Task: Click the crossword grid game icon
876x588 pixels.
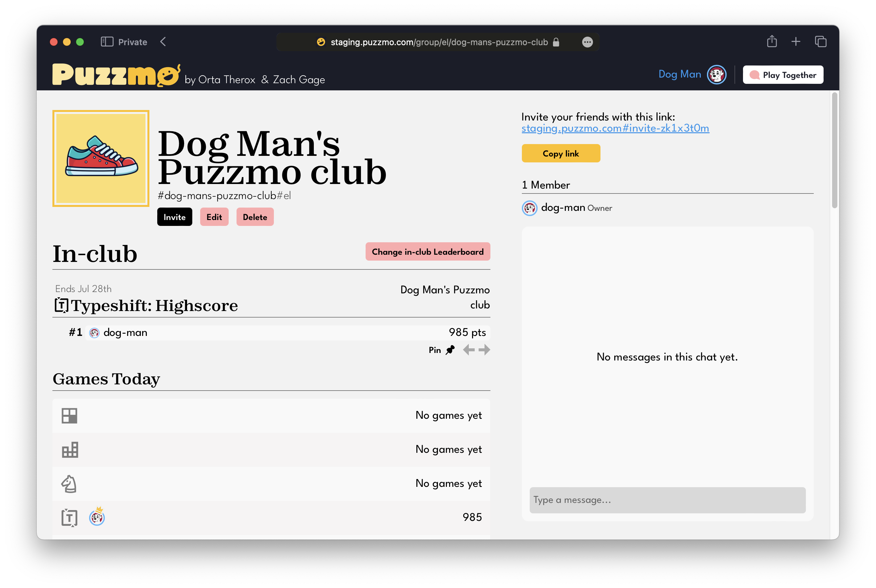Action: (69, 415)
